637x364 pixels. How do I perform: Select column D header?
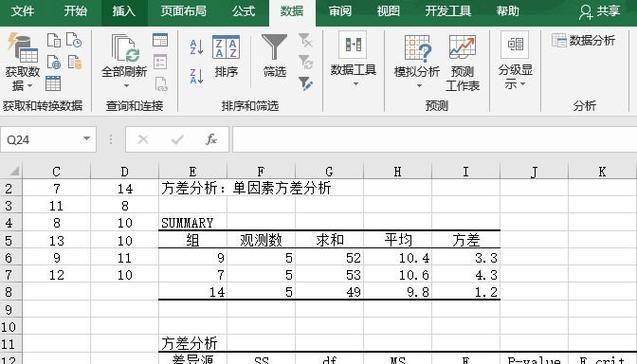pyautogui.click(x=124, y=172)
